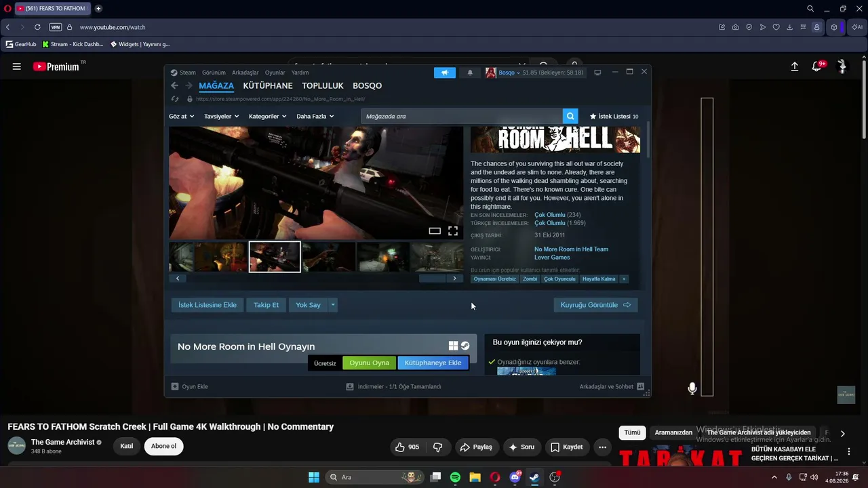Switch to the TOPLULUK tab
This screenshot has height=488, width=868.
point(323,86)
